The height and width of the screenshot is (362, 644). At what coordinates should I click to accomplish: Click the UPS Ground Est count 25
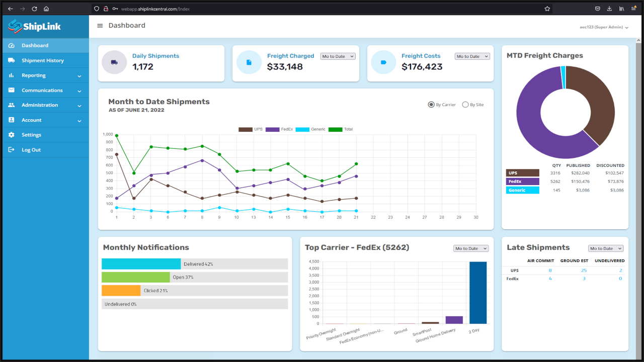pos(584,270)
